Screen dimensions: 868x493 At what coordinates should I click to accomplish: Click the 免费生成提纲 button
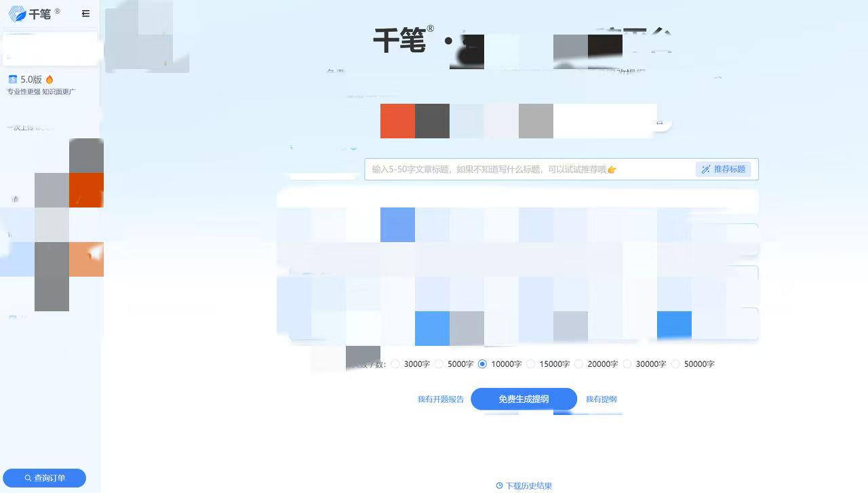pos(524,399)
